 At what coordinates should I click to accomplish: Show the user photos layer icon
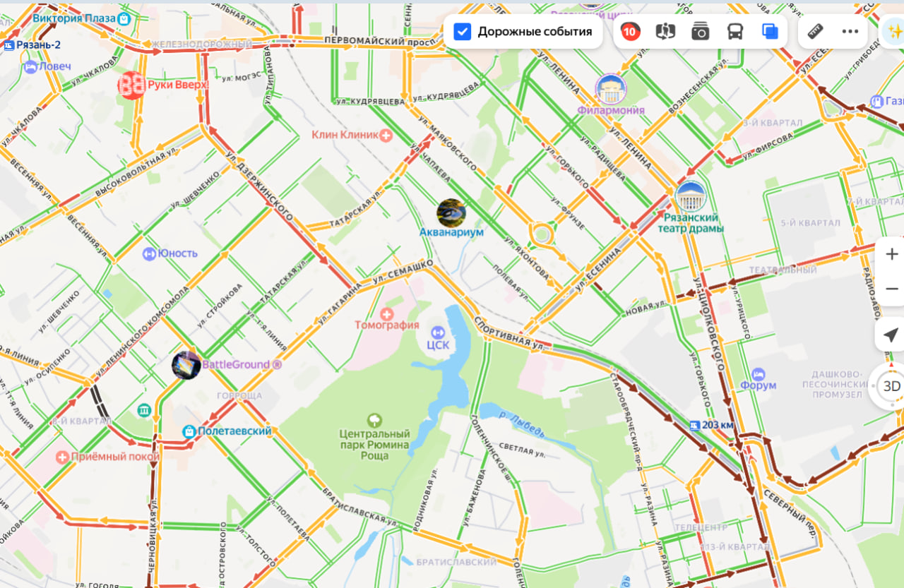coord(701,32)
